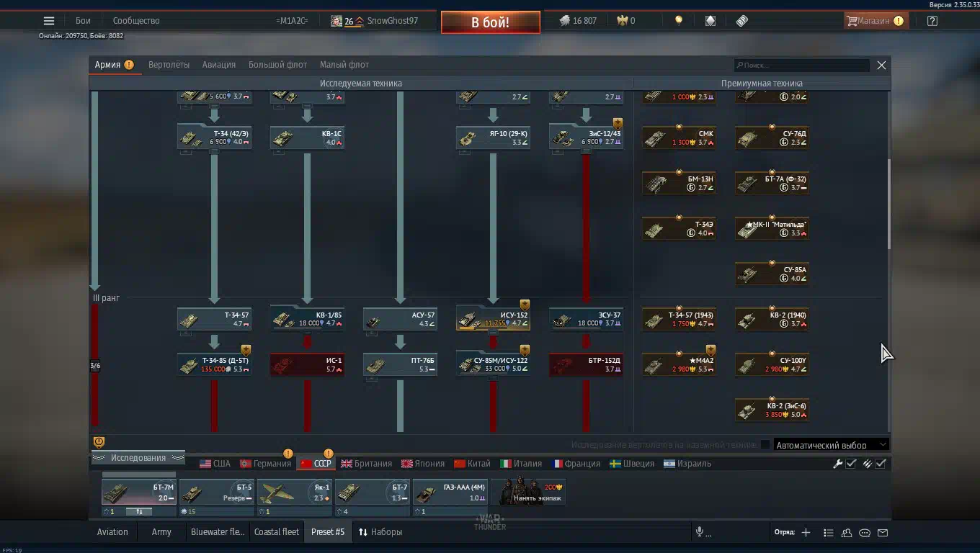Select premium МК-II Матильда vehicle
The width and height of the screenshot is (980, 553).
772,228
